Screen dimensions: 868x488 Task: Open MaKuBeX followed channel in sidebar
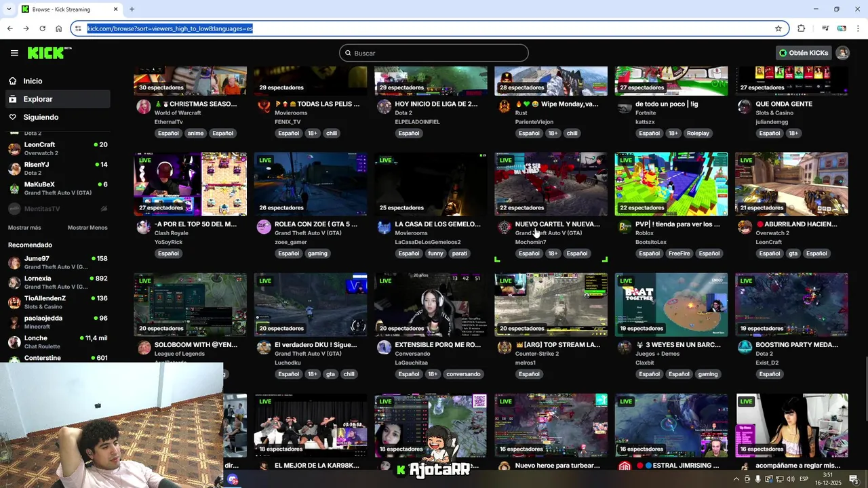click(58, 188)
